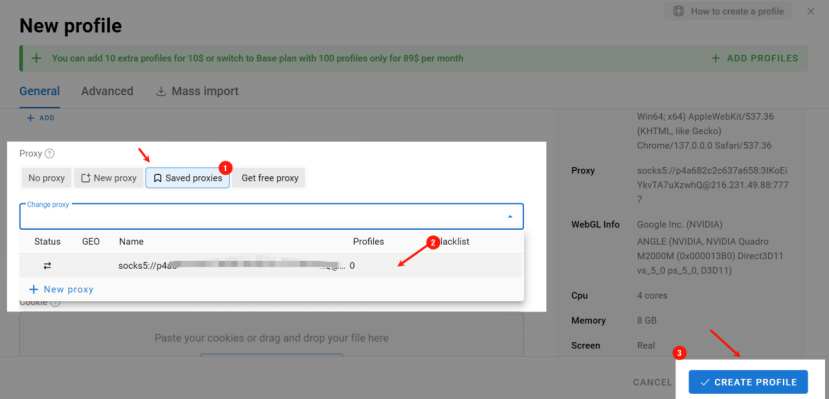829x399 pixels.
Task: Click the Proxy help question mark icon
Action: (50, 154)
